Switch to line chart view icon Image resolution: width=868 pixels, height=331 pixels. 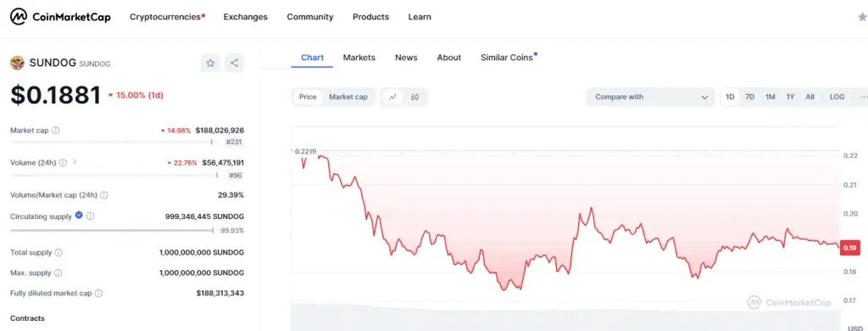pyautogui.click(x=393, y=97)
